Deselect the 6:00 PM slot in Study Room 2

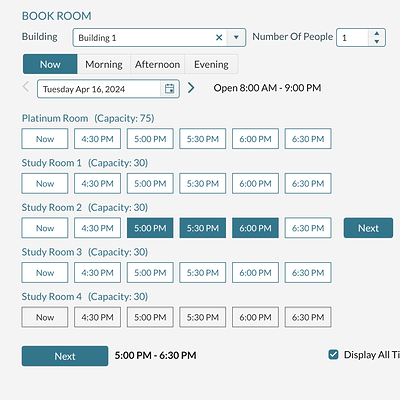(x=255, y=228)
